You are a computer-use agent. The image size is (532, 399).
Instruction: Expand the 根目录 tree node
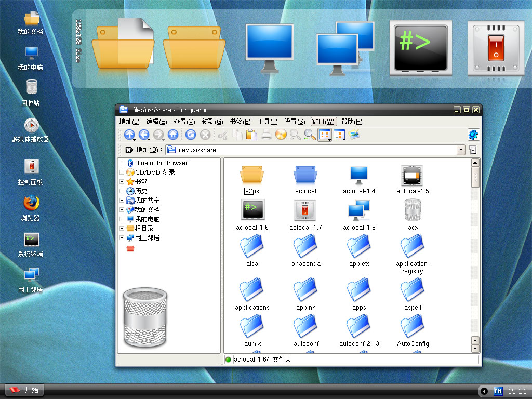tap(122, 229)
